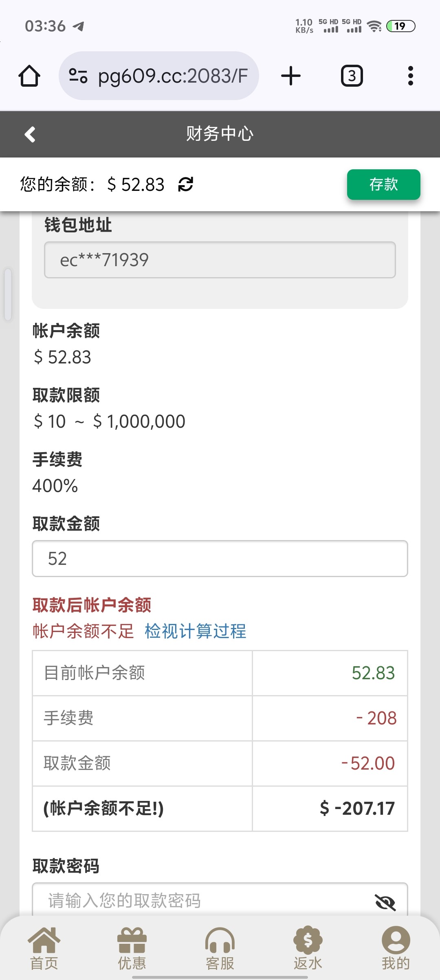Viewport: 440px width, 980px height.
Task: Toggle withdrawal password visibility
Action: 385,902
